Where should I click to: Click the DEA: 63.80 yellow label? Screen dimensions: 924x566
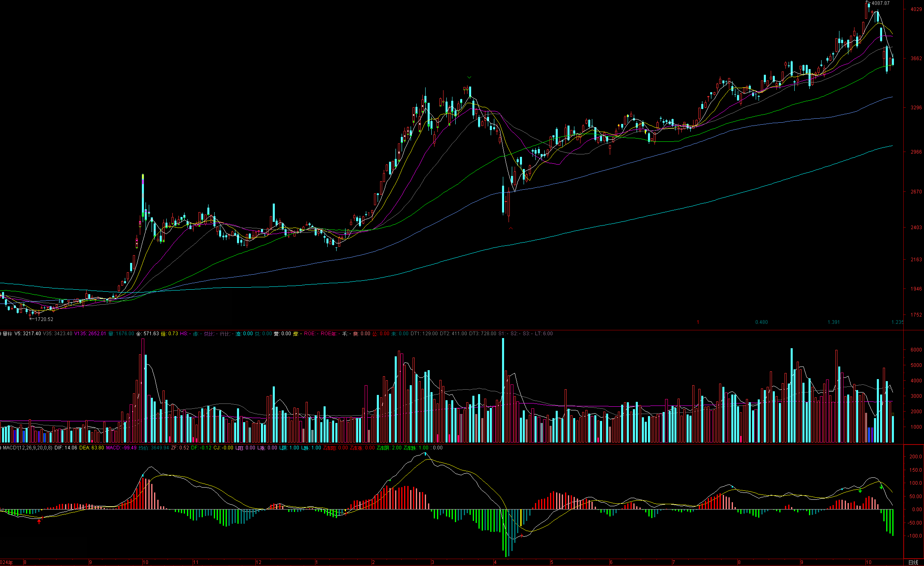pos(91,448)
